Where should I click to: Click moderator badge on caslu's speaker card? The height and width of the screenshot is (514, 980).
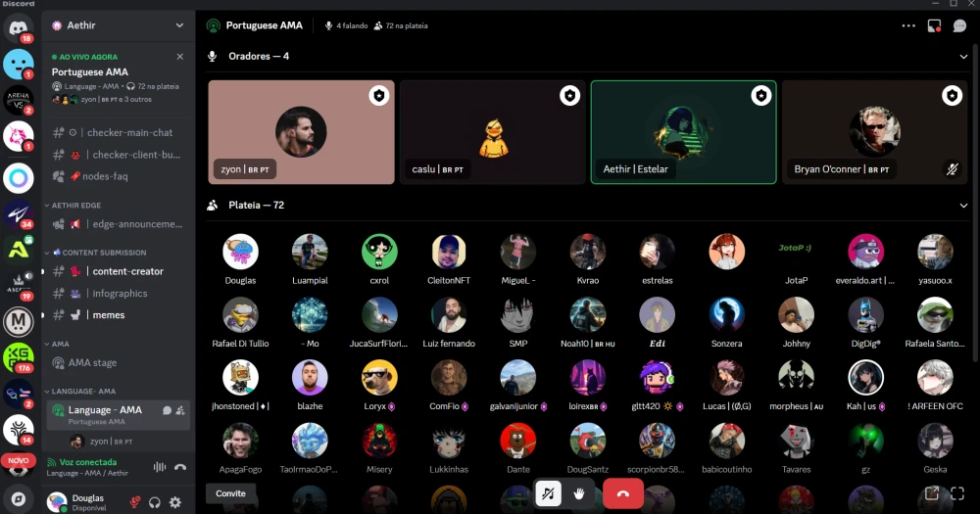coord(570,96)
